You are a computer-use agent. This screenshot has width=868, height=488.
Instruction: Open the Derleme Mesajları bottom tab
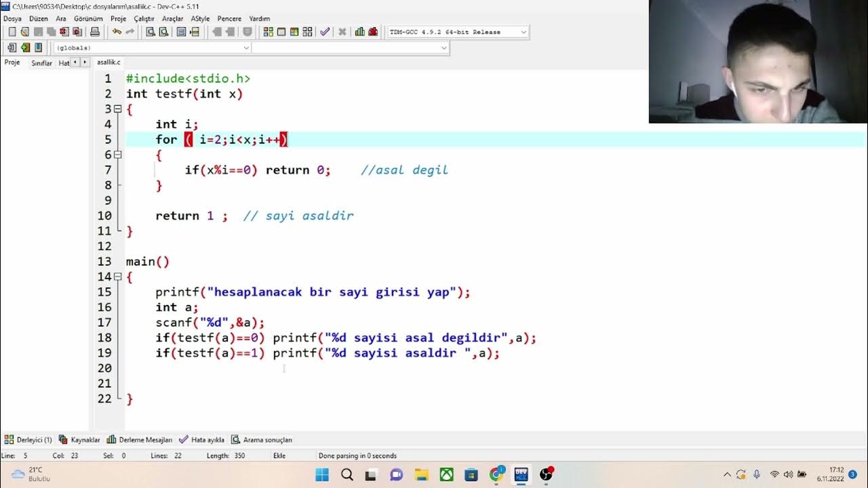tap(140, 440)
